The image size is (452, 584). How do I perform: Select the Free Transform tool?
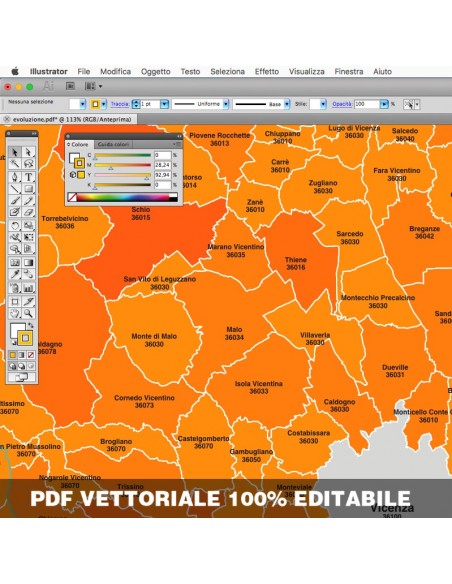click(29, 237)
